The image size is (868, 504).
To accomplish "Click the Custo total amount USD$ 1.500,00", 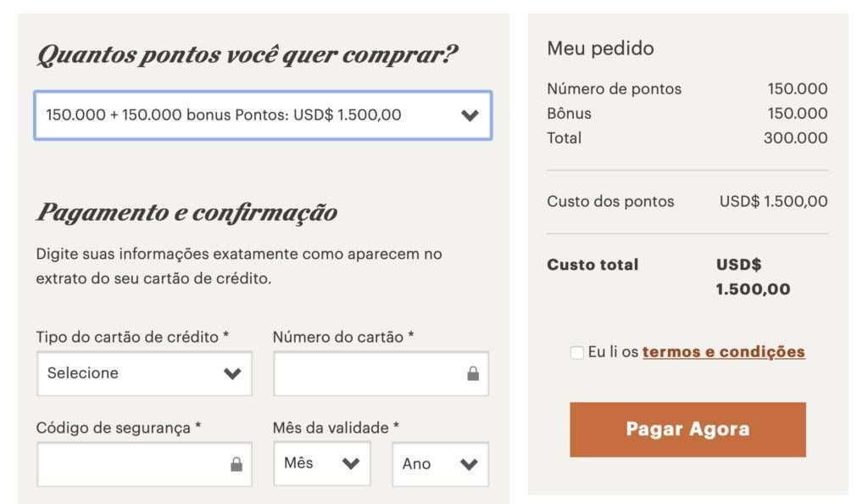I will [753, 277].
